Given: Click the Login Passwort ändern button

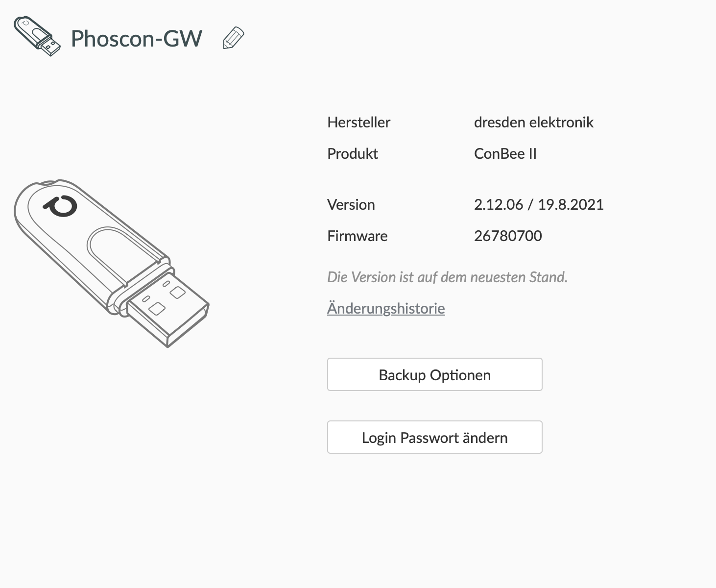Looking at the screenshot, I should coord(434,437).
